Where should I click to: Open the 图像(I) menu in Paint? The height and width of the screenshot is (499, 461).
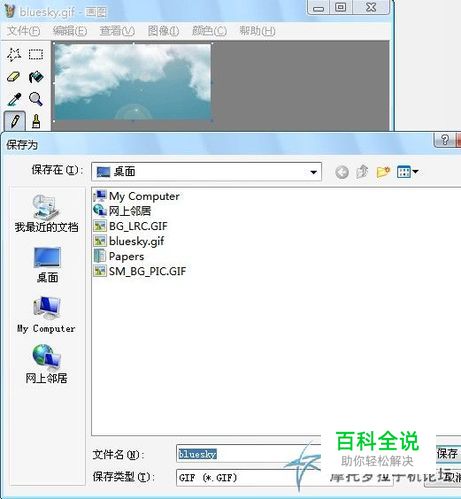163,31
